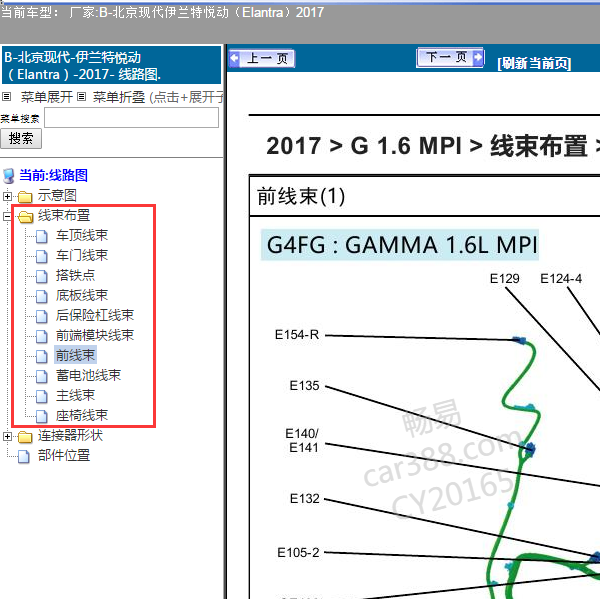Click the computer icon beside 当前:线路图
Viewport: 600px width, 599px height.
point(8,176)
